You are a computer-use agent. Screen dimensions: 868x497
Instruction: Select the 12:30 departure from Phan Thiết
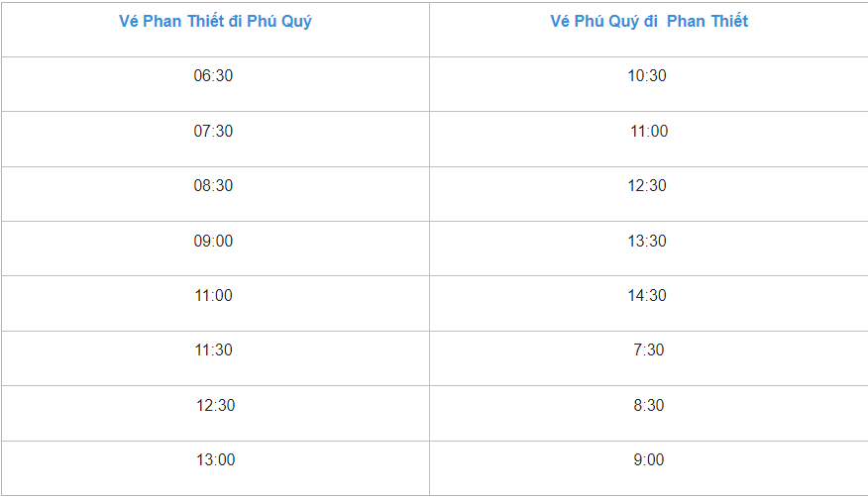tap(215, 405)
